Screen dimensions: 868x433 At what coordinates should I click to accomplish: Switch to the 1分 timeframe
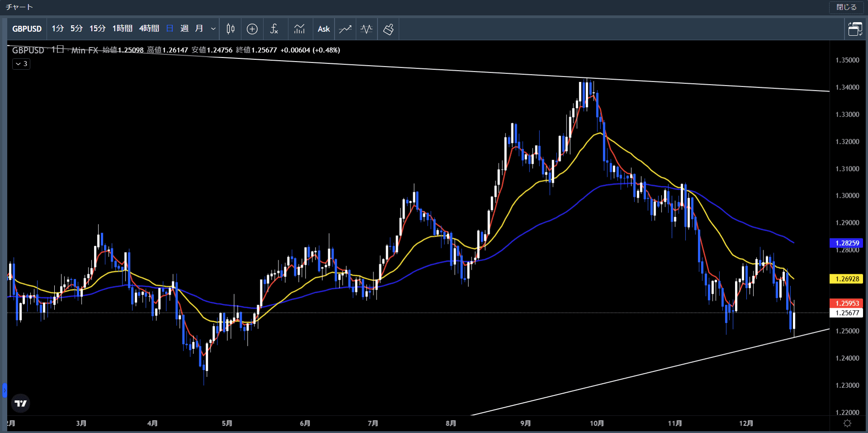tap(57, 29)
